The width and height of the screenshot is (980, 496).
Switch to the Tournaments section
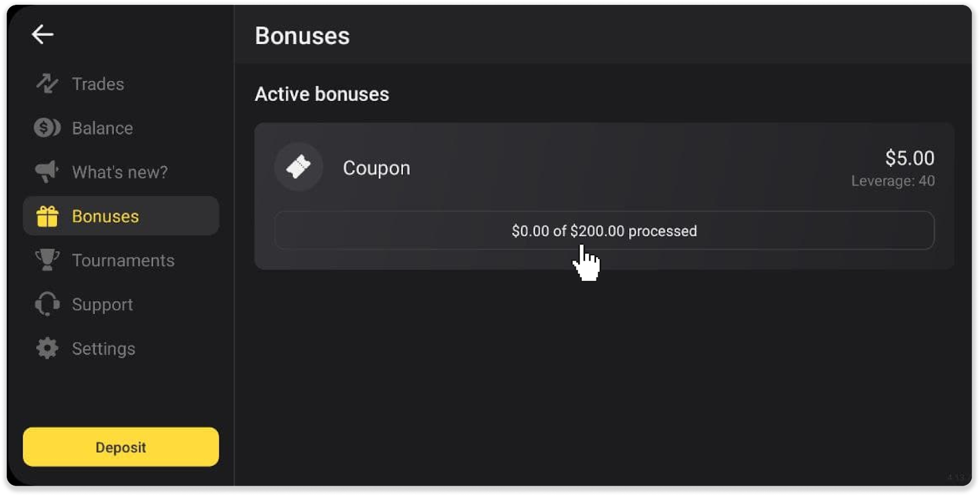coord(123,260)
